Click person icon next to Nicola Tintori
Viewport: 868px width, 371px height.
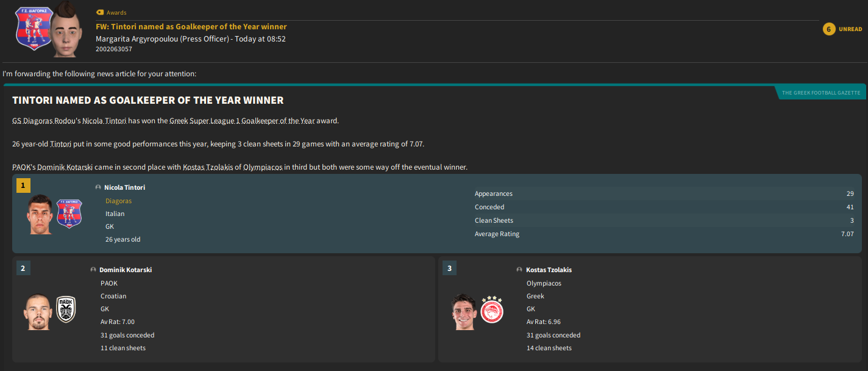pyautogui.click(x=98, y=188)
